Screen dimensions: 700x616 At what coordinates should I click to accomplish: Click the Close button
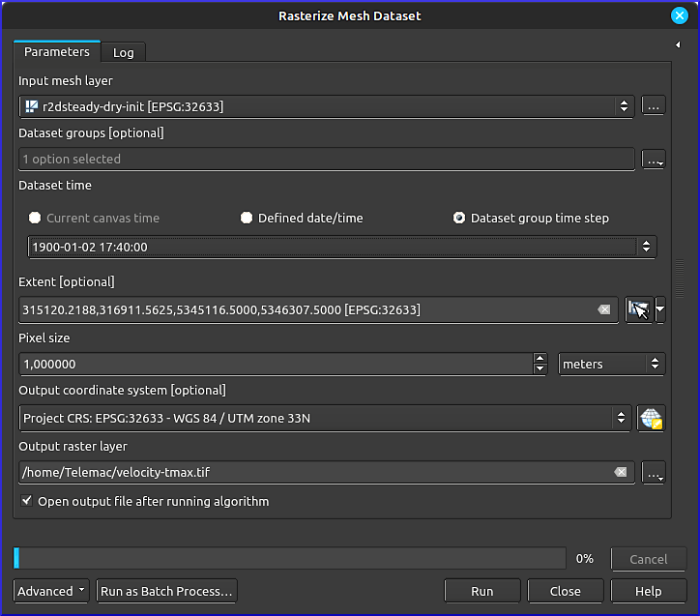point(566,591)
